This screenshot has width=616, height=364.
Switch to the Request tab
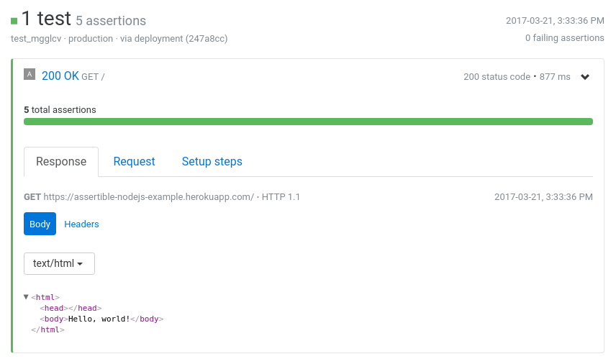click(x=134, y=161)
